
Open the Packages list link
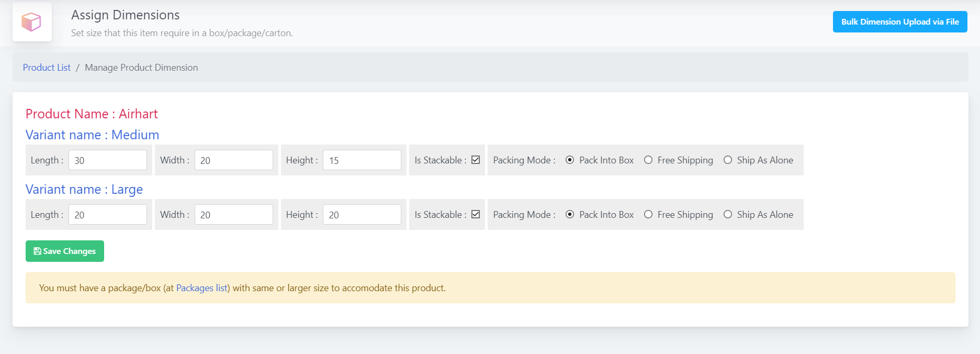coord(201,288)
